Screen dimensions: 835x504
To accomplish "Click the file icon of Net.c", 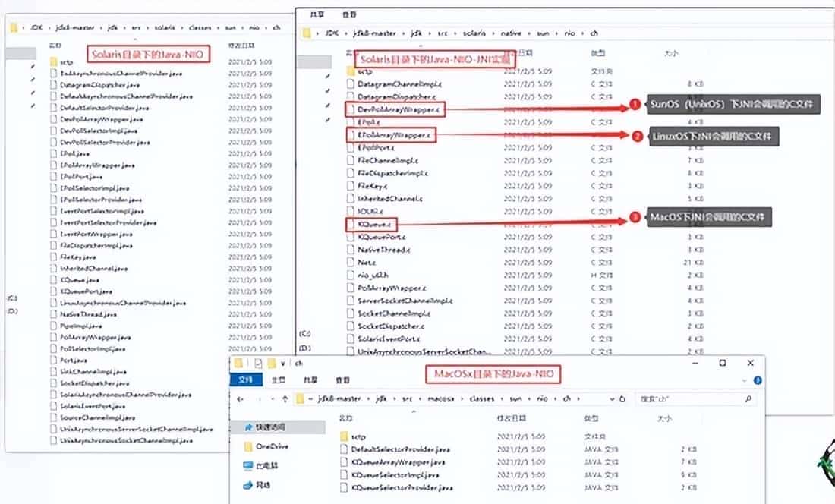I will 351,263.
